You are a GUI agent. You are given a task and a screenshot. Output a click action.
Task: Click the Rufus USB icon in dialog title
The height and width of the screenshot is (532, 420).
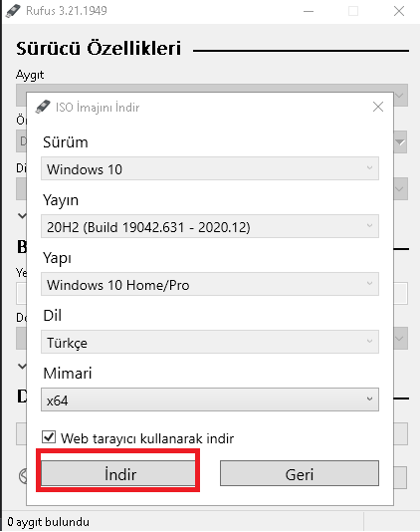[x=43, y=107]
